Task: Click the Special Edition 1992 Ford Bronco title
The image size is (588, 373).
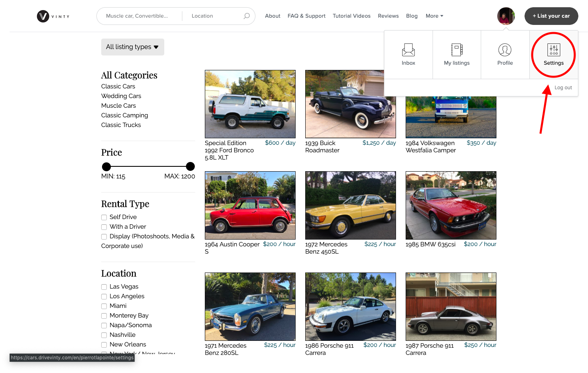Action: pyautogui.click(x=229, y=150)
